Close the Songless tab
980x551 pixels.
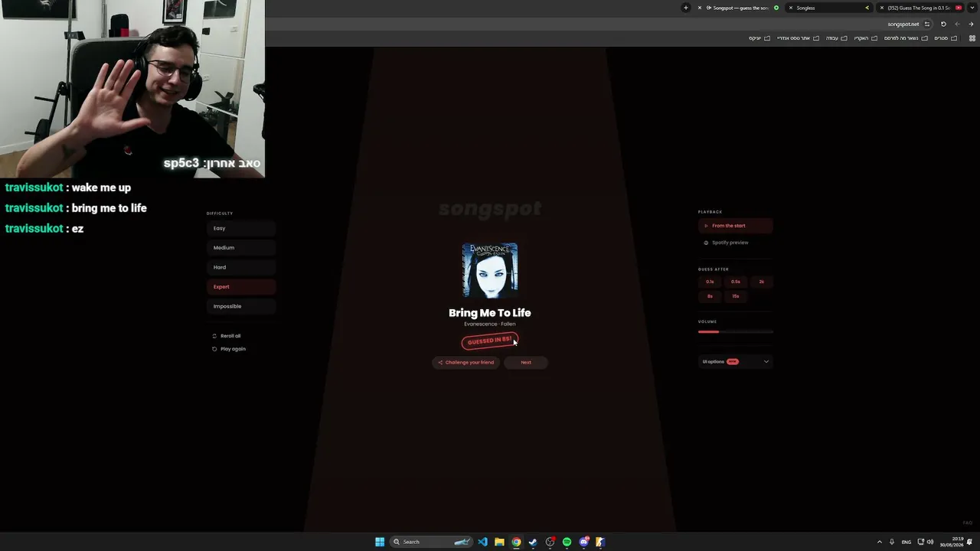[791, 8]
